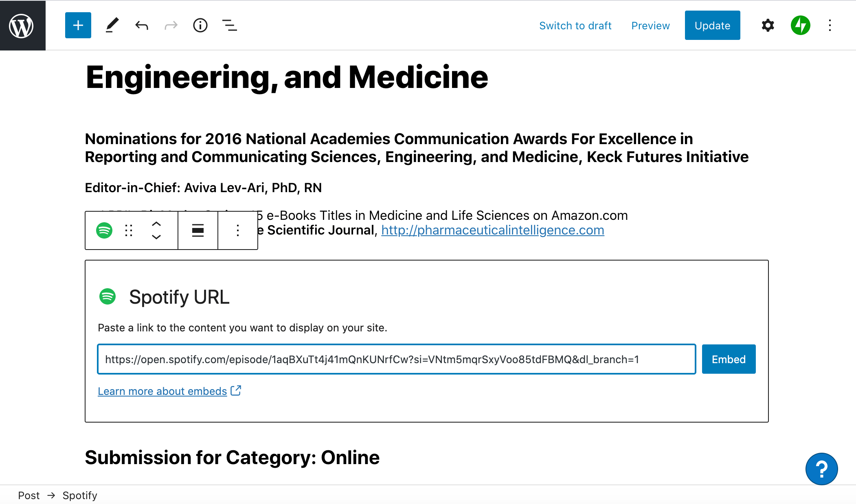Image resolution: width=856 pixels, height=504 pixels.
Task: Move the Spotify block down
Action: tap(156, 237)
